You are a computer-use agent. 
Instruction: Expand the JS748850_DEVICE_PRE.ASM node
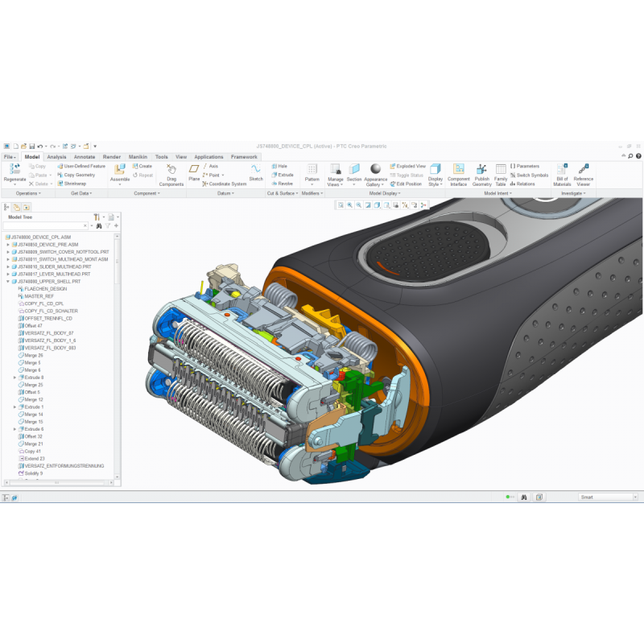tap(8, 245)
